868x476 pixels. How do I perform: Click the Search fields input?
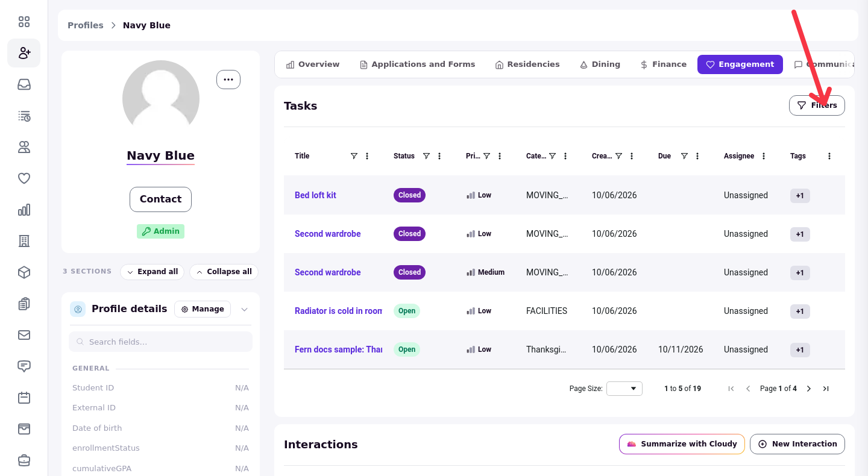coord(160,342)
